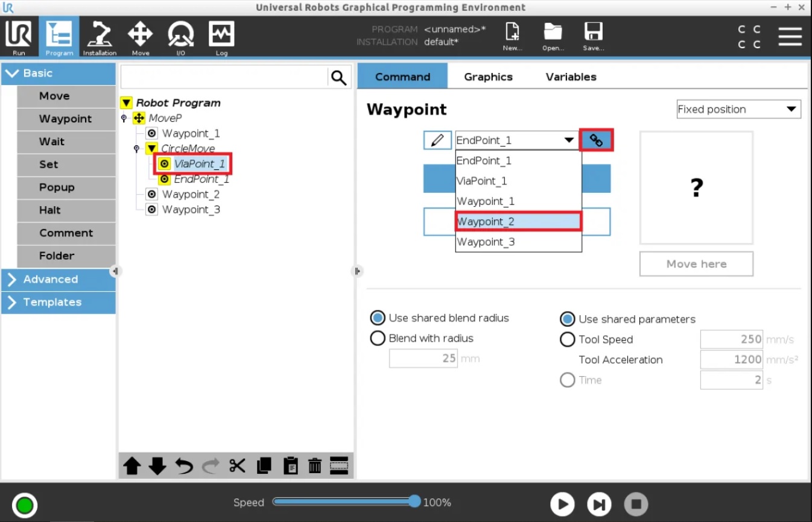
Task: Collapse the Robot Program tree root
Action: click(126, 103)
